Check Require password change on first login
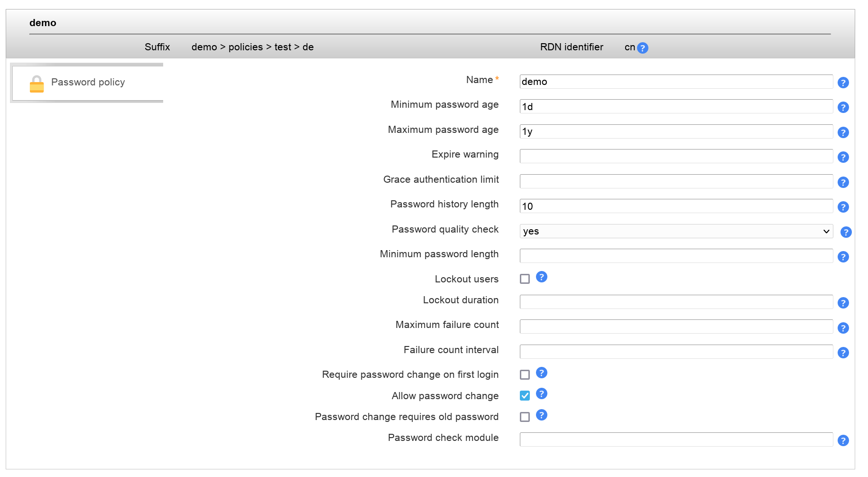 pyautogui.click(x=525, y=375)
